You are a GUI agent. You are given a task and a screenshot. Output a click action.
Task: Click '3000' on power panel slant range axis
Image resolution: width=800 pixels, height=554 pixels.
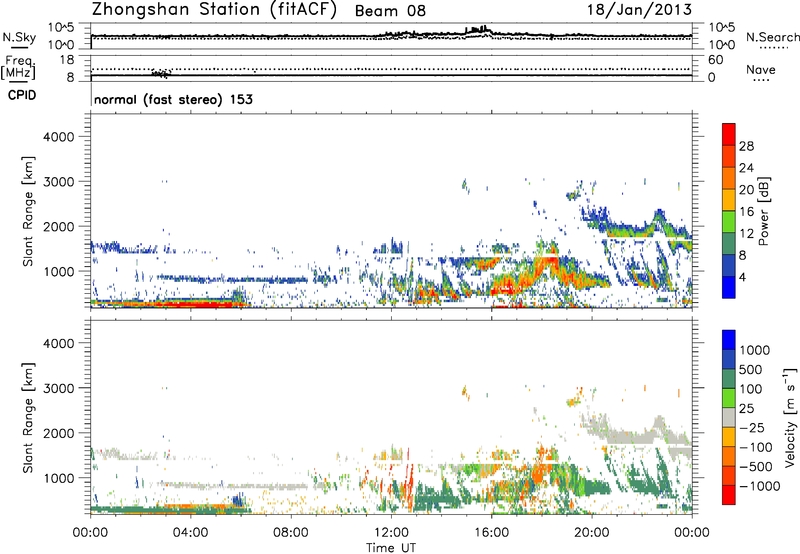58,182
